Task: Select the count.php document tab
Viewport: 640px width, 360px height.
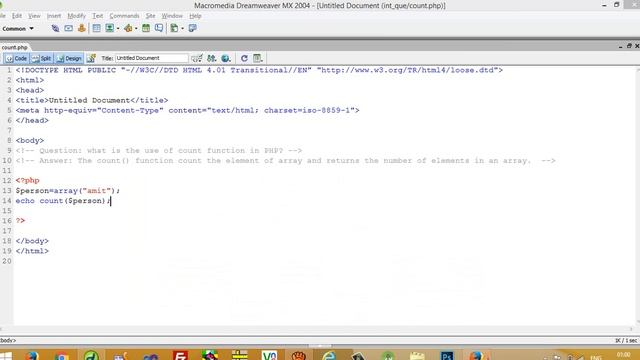Action: 14,47
